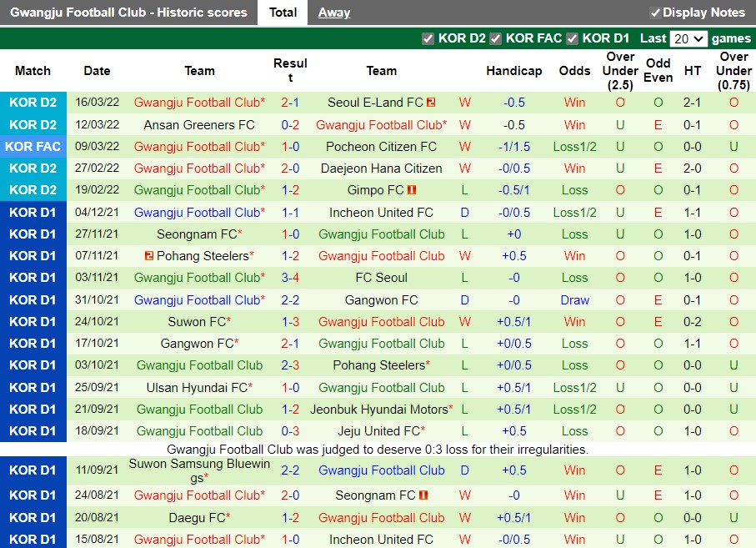Open the Gwangju Football Club team link
This screenshot has height=548, width=756.
198,102
